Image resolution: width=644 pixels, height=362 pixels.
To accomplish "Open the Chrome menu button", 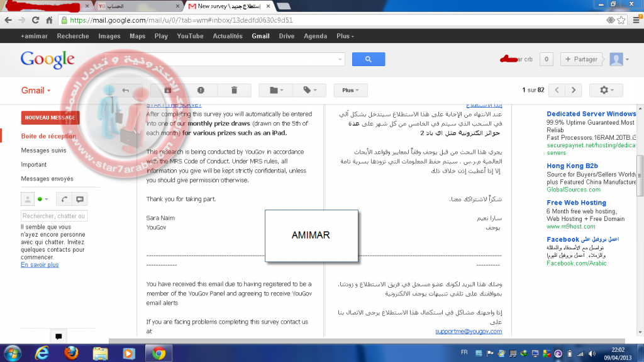I will click(636, 20).
